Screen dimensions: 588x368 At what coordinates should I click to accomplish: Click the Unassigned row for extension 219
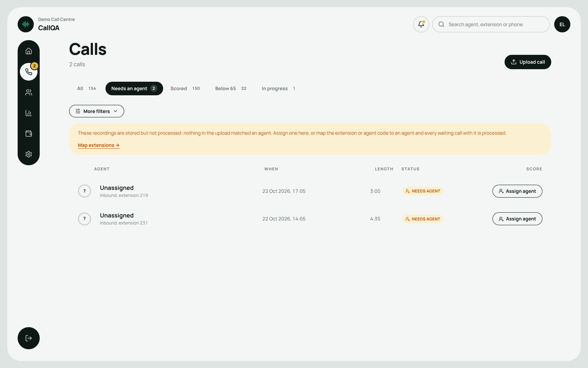310,191
